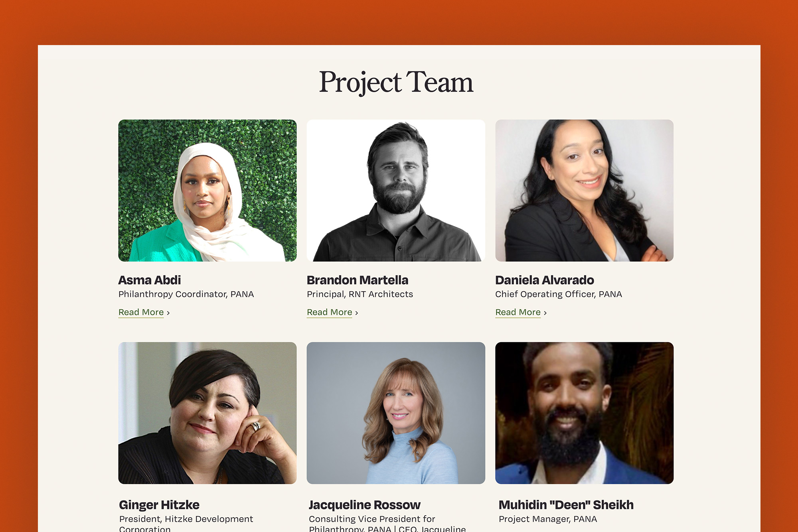798x532 pixels.
Task: Click the Muhidin "Deen" Sheikh name heading
Action: [x=566, y=505]
